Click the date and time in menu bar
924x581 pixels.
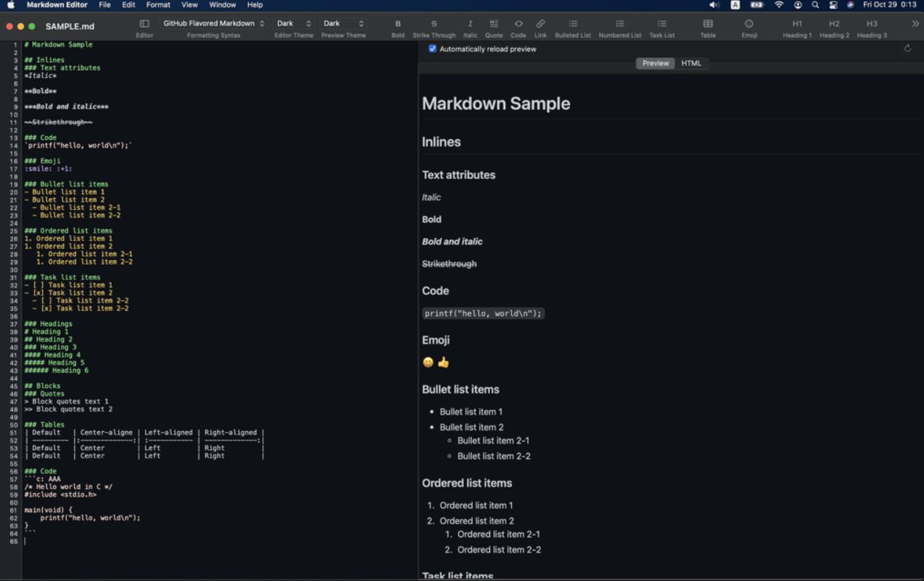point(889,4)
